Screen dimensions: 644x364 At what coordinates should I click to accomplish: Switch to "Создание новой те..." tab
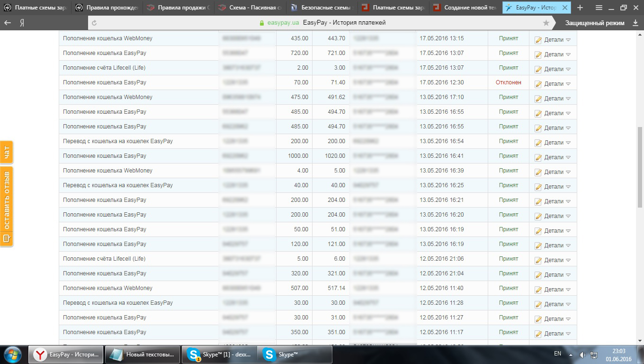(x=464, y=8)
